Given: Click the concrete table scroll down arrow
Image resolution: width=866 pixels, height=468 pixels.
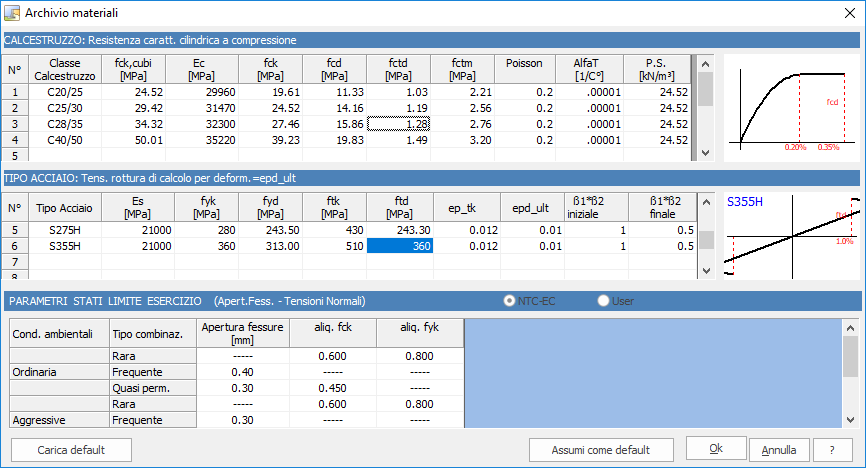Looking at the screenshot, I should coord(705,153).
